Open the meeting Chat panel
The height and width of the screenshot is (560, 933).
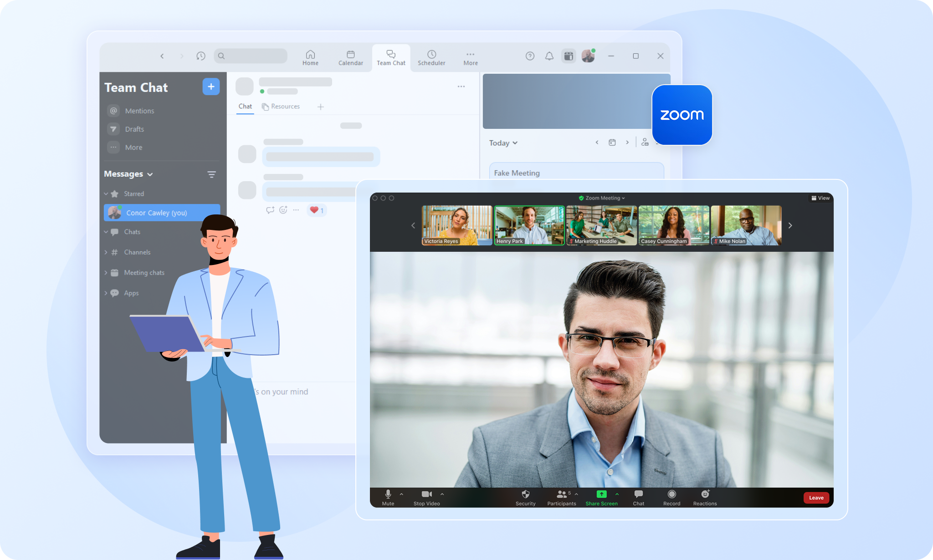pyautogui.click(x=639, y=498)
